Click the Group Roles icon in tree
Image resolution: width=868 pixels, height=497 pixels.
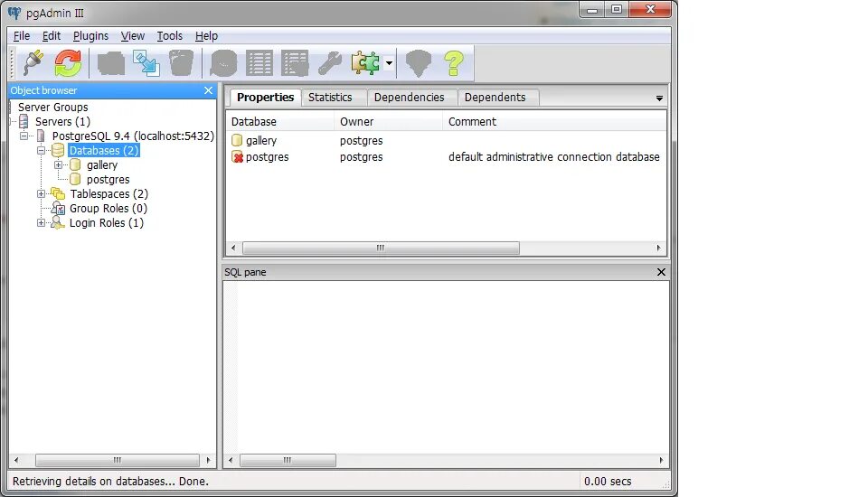(58, 209)
